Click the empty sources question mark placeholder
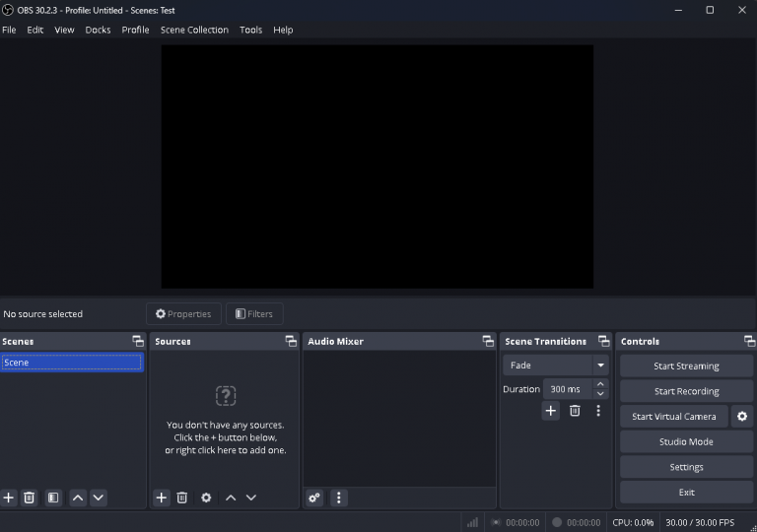757x532 pixels. click(226, 395)
